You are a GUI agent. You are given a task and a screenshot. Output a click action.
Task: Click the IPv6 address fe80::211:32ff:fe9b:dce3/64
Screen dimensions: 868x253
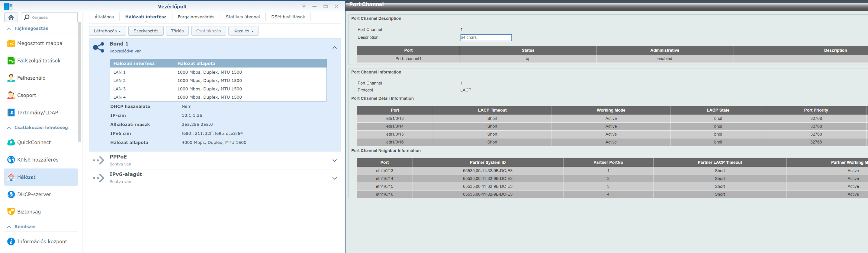point(212,134)
